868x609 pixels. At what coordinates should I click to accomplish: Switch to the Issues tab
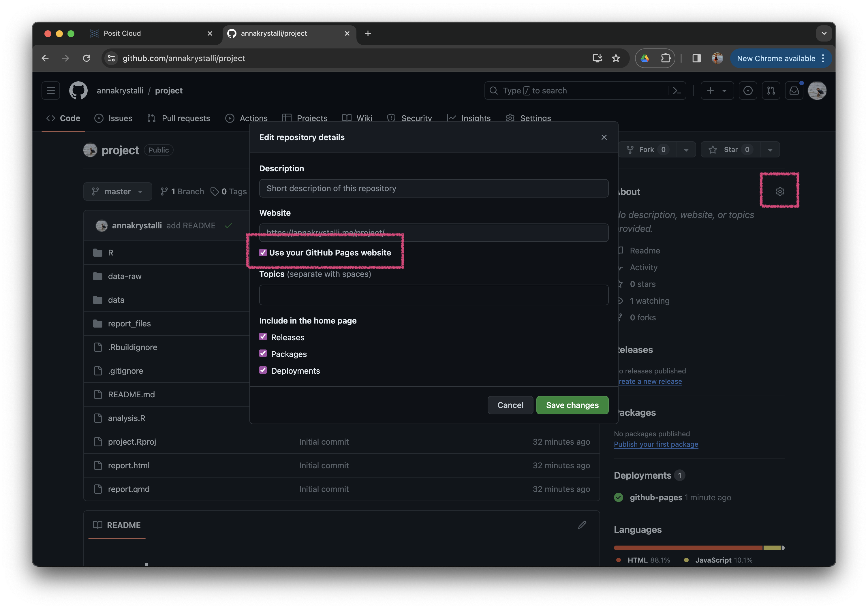tap(113, 118)
